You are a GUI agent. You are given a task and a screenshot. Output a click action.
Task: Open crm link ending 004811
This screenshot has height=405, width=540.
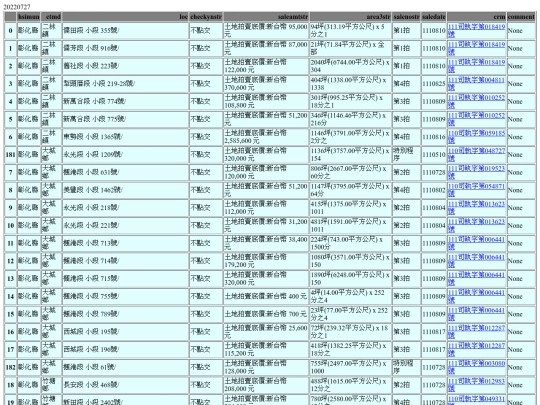coord(476,84)
